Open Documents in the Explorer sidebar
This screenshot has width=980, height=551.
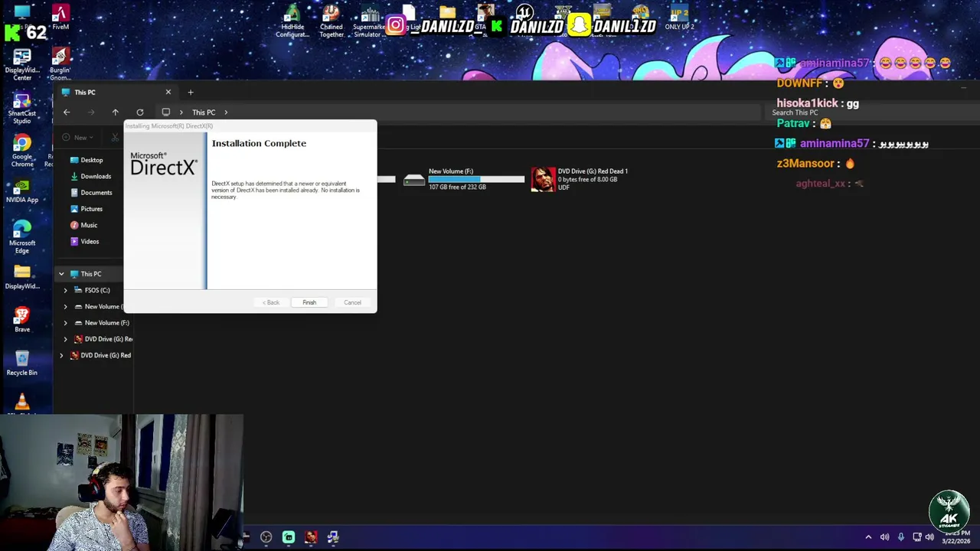pyautogui.click(x=96, y=193)
